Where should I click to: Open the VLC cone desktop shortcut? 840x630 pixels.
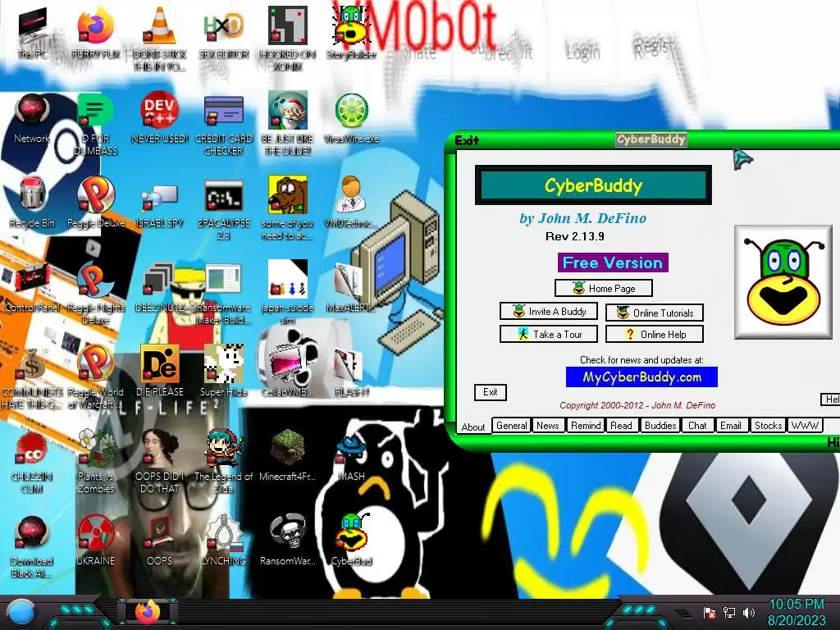[x=160, y=38]
